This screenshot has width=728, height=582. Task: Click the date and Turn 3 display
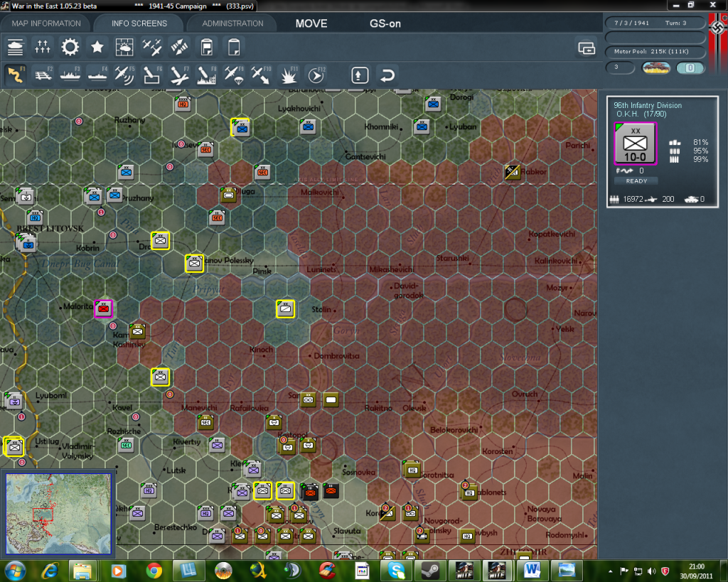tap(655, 23)
